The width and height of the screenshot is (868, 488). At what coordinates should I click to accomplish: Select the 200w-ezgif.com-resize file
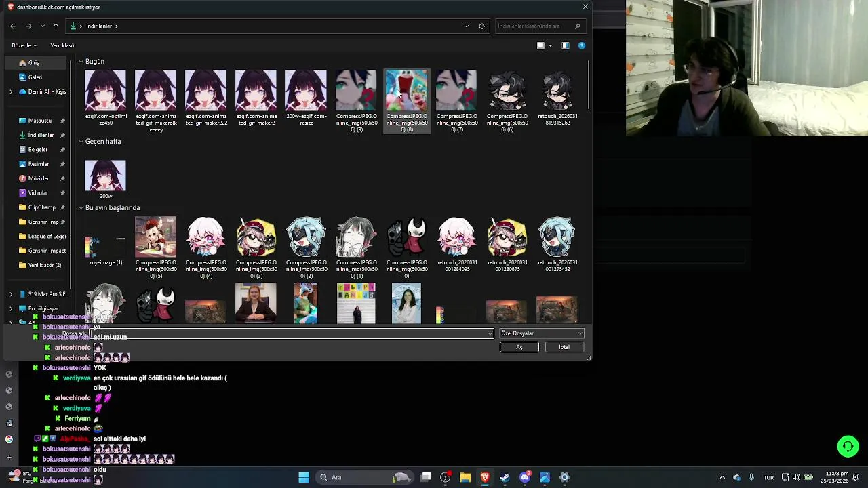(306, 98)
